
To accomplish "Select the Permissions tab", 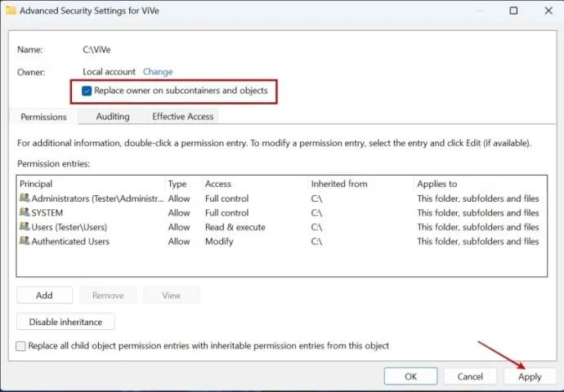I will 43,117.
